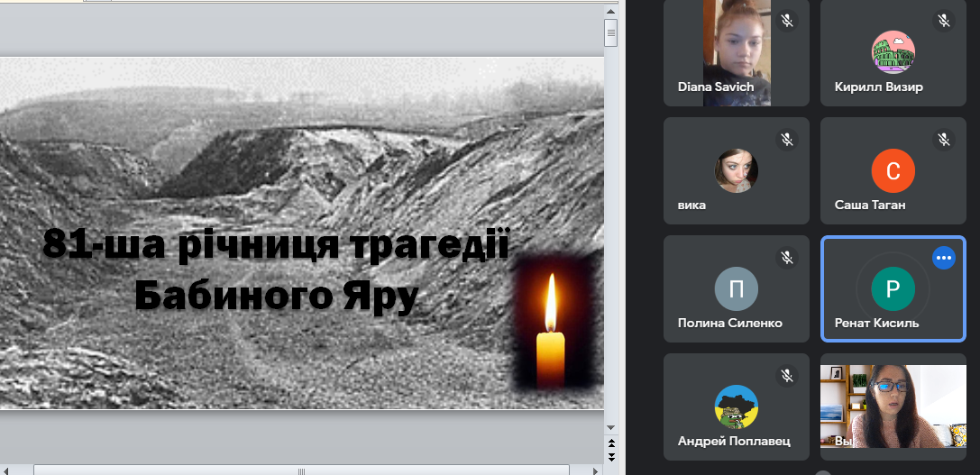980x475 pixels.
Task: Click the Полина Силенко name label
Action: coord(730,323)
